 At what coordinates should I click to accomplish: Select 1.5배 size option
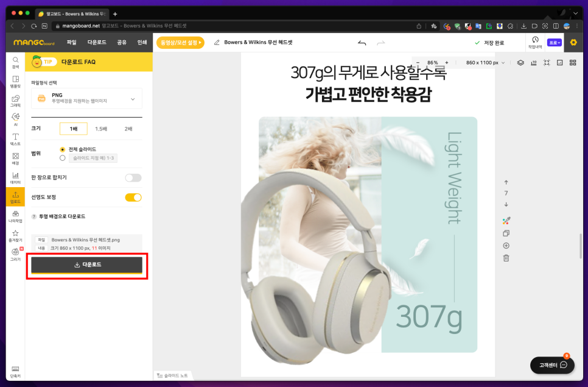[x=101, y=129]
